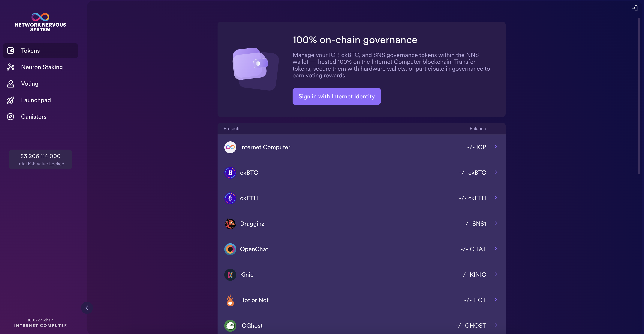Select the Tokens sidebar icon
Viewport: 644px width, 334px height.
pos(11,51)
